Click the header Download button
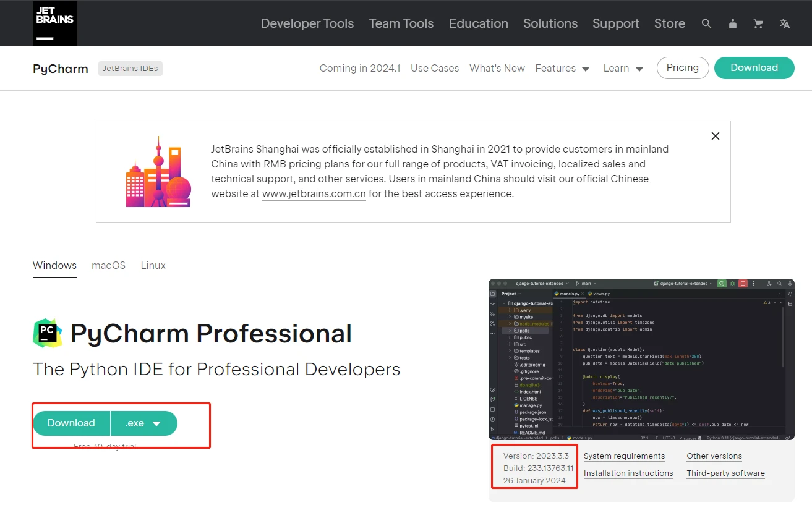Viewport: 812px width, 513px height. (754, 68)
